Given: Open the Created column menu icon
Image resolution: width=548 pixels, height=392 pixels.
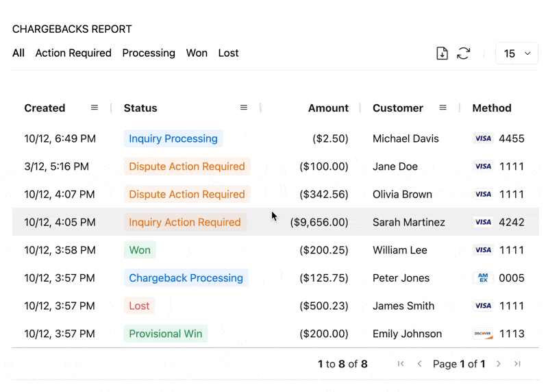Looking at the screenshot, I should click(95, 108).
